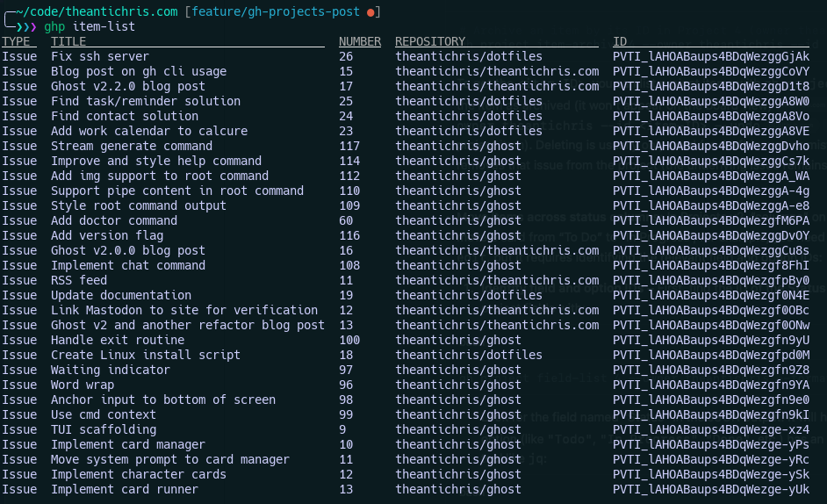Select the TYPE column header
This screenshot has height=504, width=827.
point(19,41)
